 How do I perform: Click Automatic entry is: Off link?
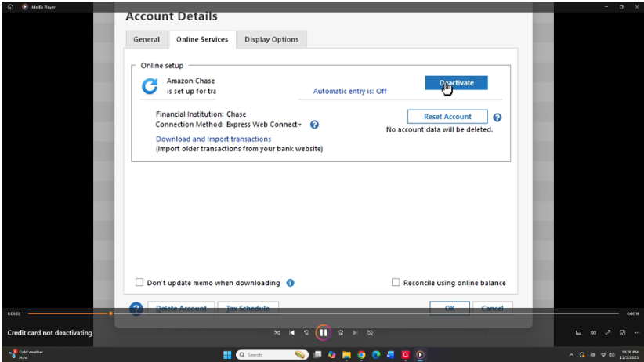[350, 91]
